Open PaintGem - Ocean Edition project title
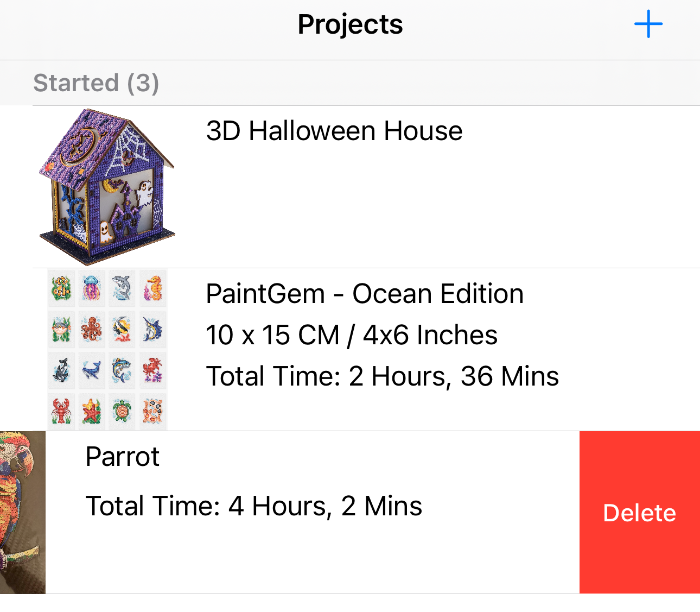 coord(365,294)
